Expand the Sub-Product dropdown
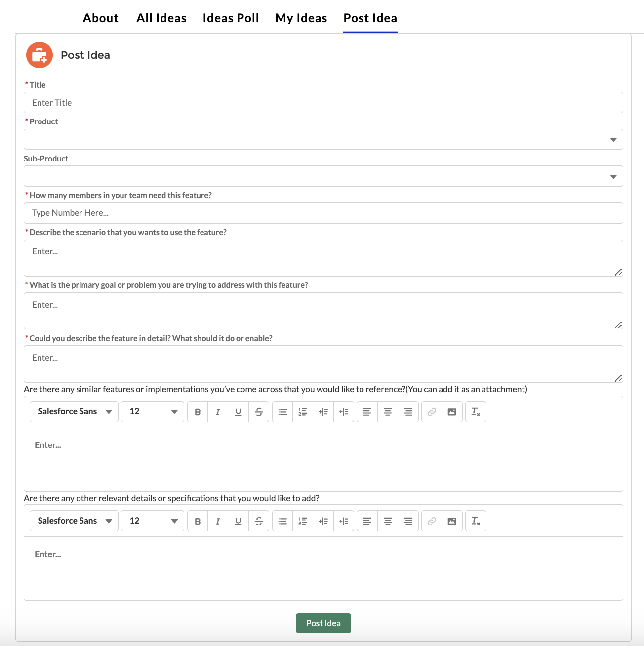The width and height of the screenshot is (644, 646). point(323,176)
